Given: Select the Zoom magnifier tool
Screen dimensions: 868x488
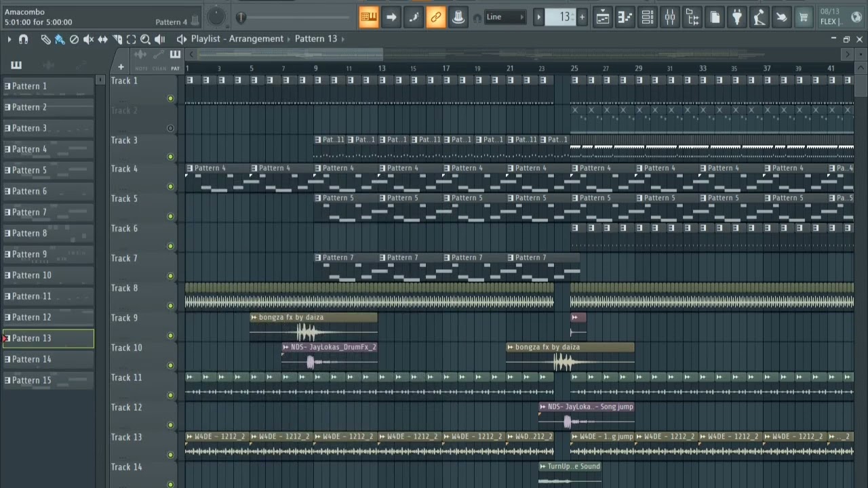Looking at the screenshot, I should [145, 39].
